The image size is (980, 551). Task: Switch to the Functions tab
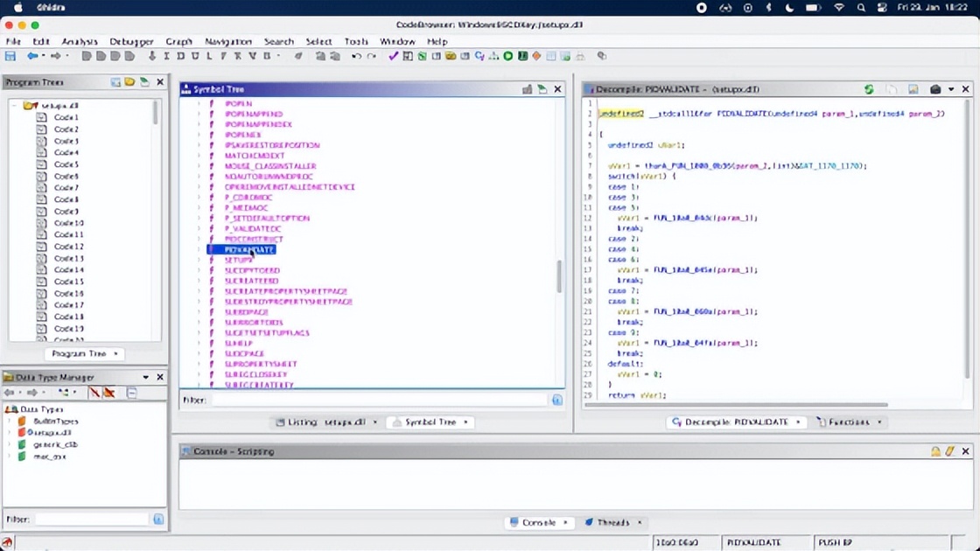[848, 422]
